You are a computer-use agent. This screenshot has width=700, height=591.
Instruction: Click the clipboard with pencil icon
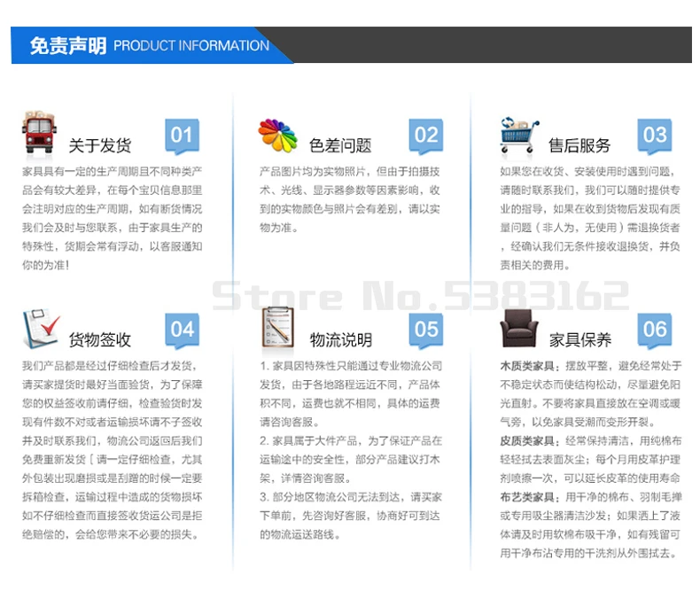tap(277, 327)
